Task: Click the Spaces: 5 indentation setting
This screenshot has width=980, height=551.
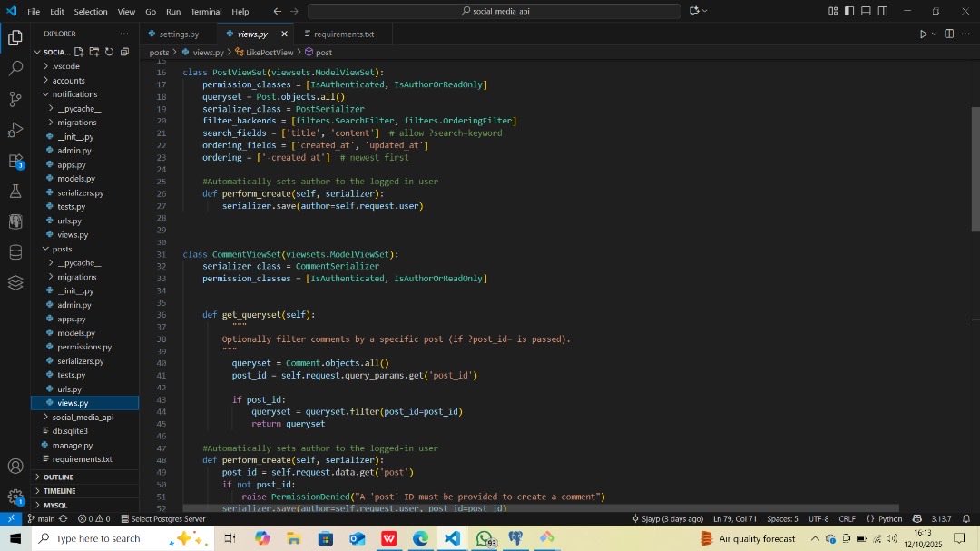Action: pos(782,518)
